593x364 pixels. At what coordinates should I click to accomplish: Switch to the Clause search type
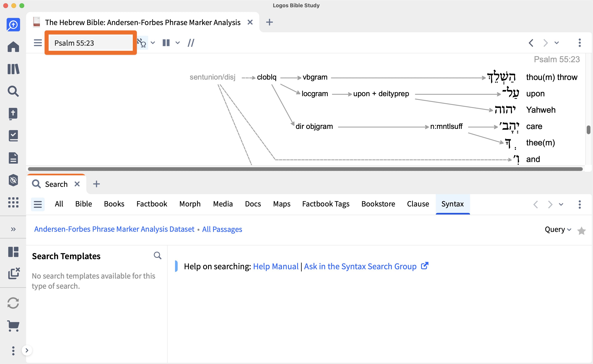[x=418, y=204]
